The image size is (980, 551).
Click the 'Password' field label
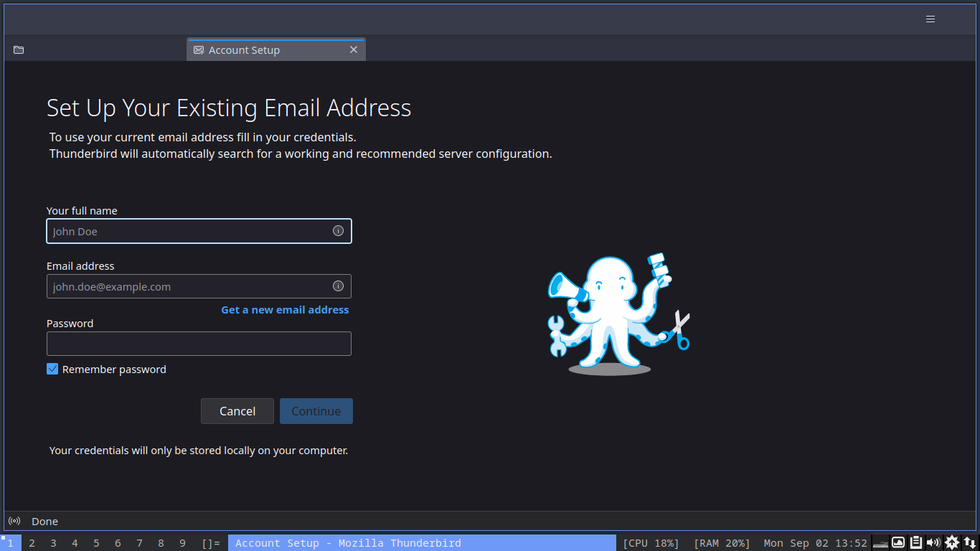click(x=70, y=324)
